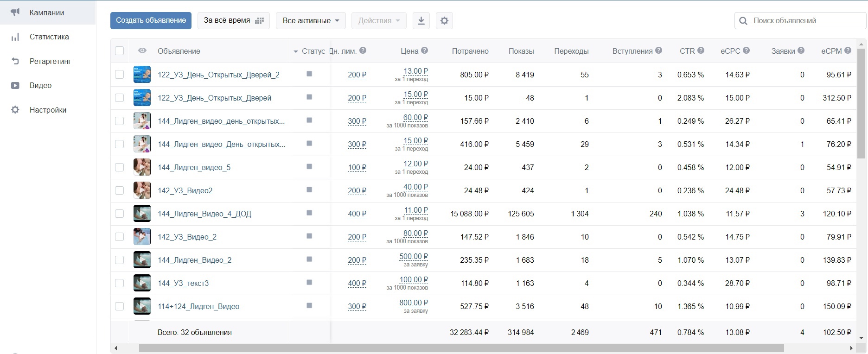Image resolution: width=868 pixels, height=354 pixels.
Task: Click help icon beside Вступления header
Action: [x=658, y=51]
